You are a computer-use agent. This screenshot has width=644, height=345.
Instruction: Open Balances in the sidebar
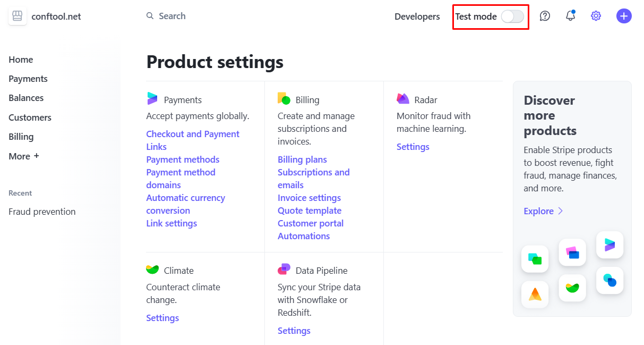(x=26, y=98)
